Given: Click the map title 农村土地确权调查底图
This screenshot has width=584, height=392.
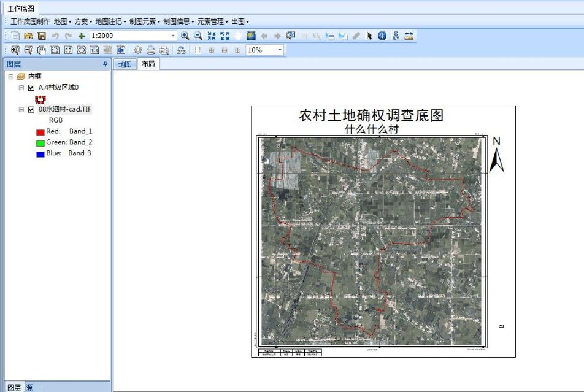Looking at the screenshot, I should coord(371,115).
